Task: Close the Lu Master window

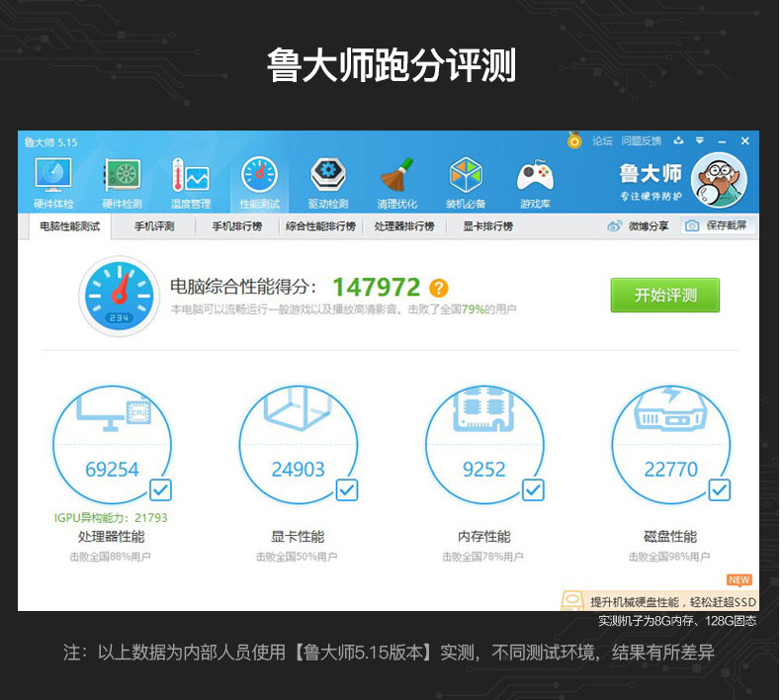Action: tap(745, 141)
